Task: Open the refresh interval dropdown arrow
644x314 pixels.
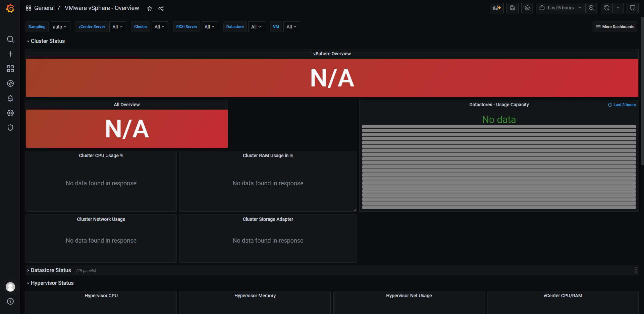Action: pyautogui.click(x=618, y=8)
